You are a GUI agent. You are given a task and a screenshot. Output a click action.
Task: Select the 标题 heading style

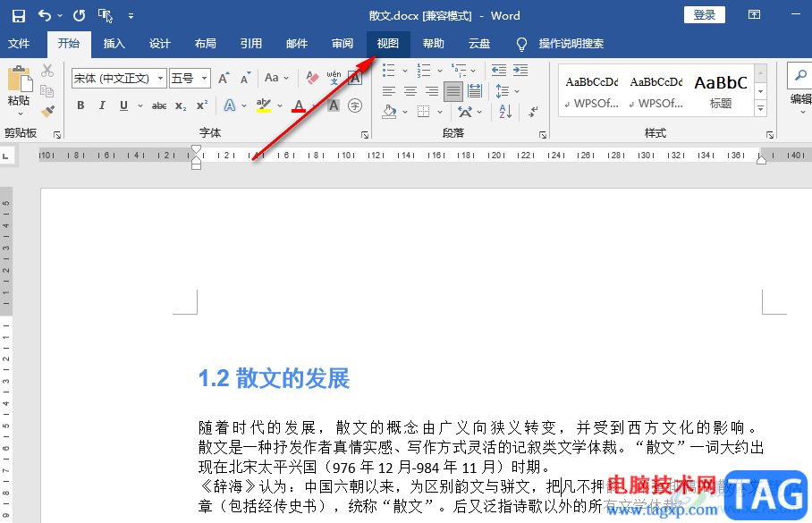point(721,90)
